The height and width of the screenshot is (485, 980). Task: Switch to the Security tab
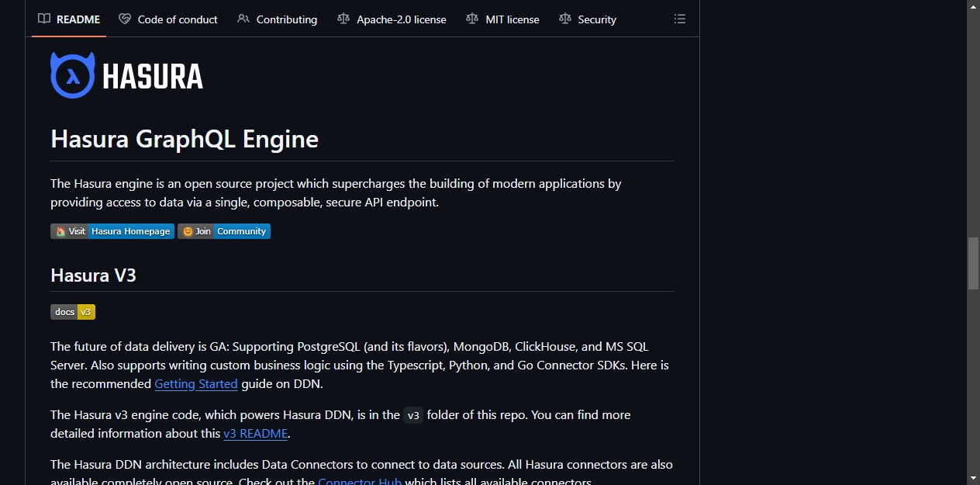[x=588, y=19]
